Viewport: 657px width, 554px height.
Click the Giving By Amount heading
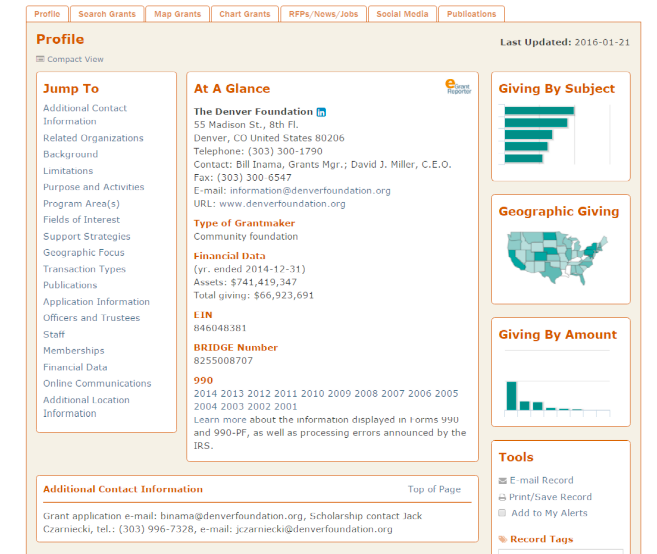[x=558, y=334]
